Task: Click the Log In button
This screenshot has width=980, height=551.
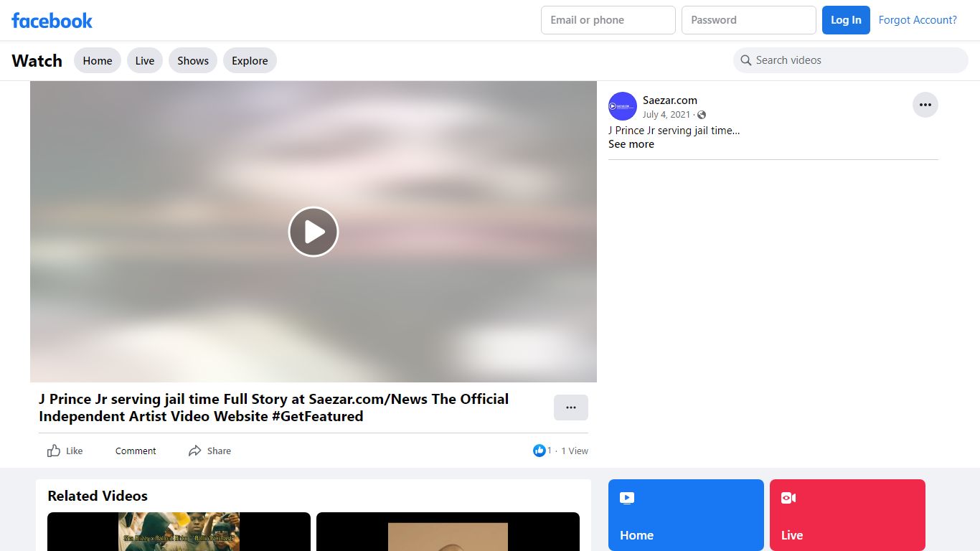Action: click(846, 20)
